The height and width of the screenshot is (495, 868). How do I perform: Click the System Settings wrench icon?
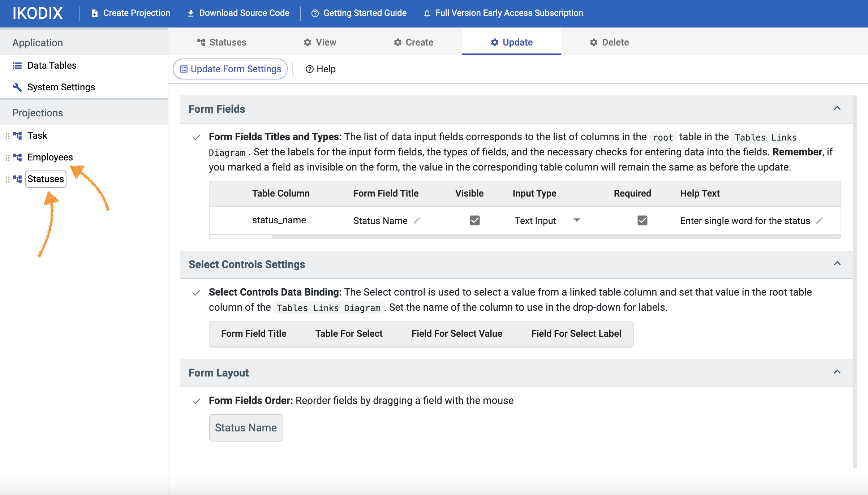point(17,87)
